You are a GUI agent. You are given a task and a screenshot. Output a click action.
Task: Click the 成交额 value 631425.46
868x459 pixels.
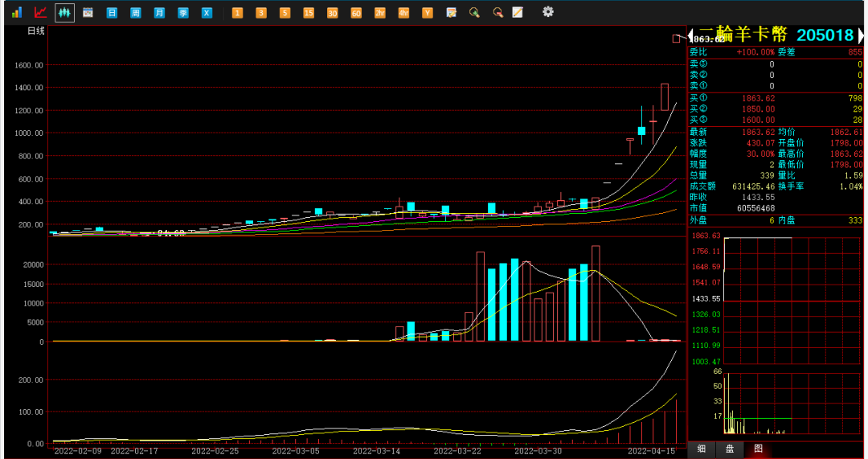(751, 186)
